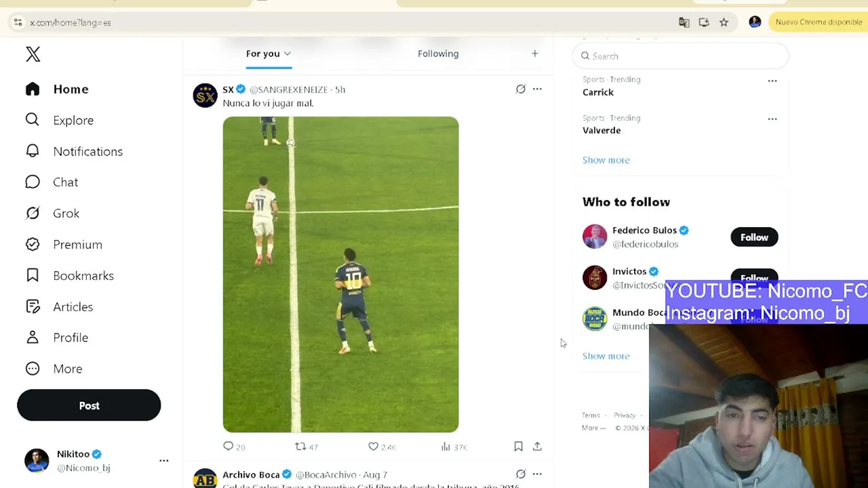The image size is (868, 488).
Task: Follow Federico Bulos
Action: click(x=754, y=237)
